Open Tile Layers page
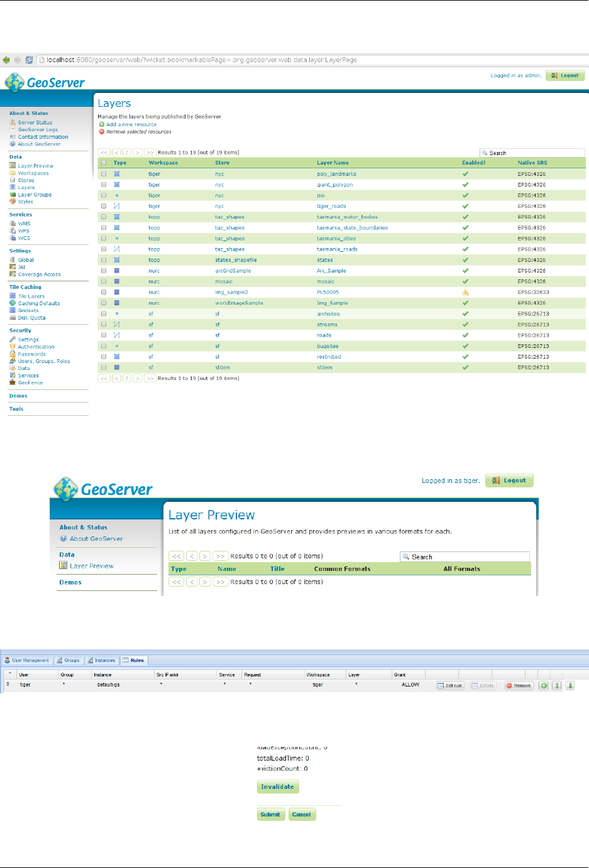The height and width of the screenshot is (868, 589). 31,296
